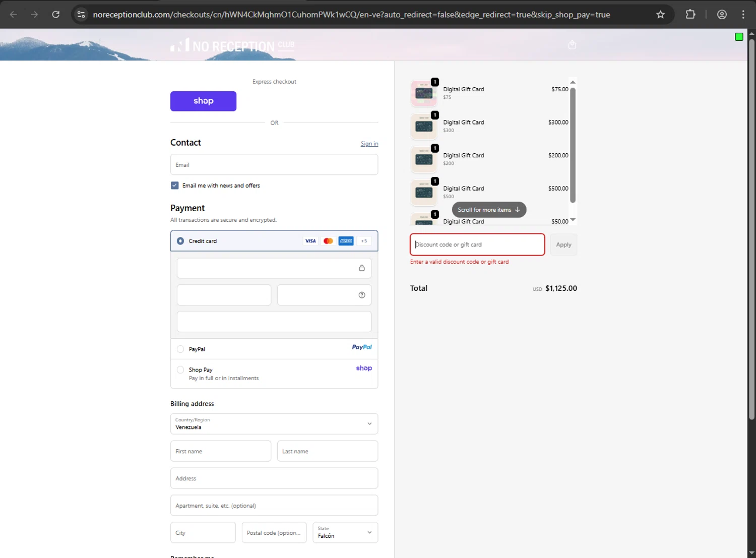
Task: Focus the card expiration date field
Action: click(224, 295)
